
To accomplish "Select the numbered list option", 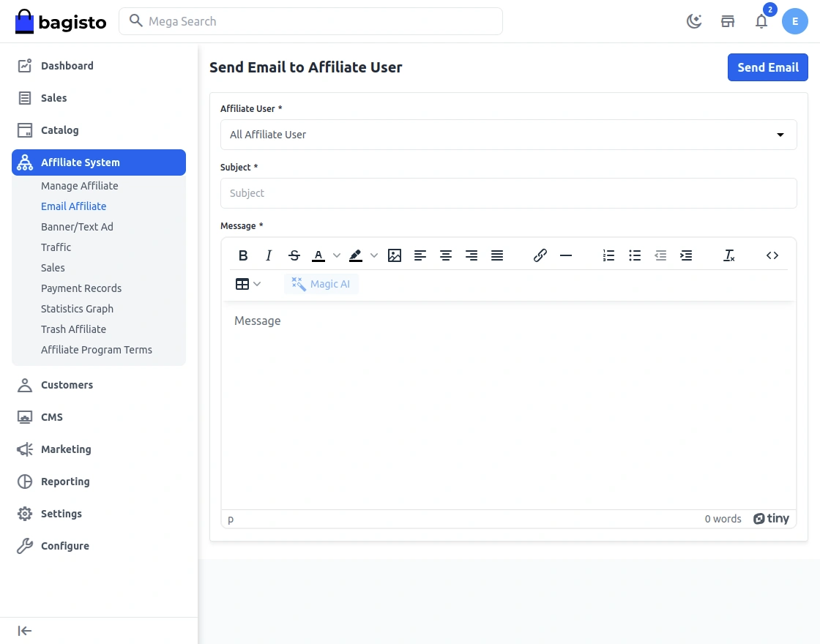I will [x=608, y=255].
